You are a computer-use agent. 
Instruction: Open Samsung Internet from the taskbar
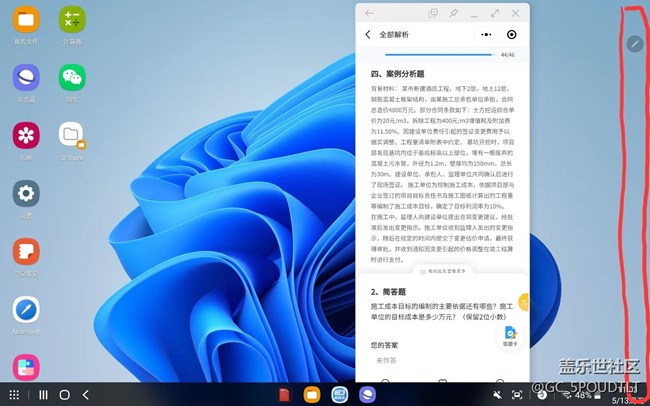coord(367,395)
